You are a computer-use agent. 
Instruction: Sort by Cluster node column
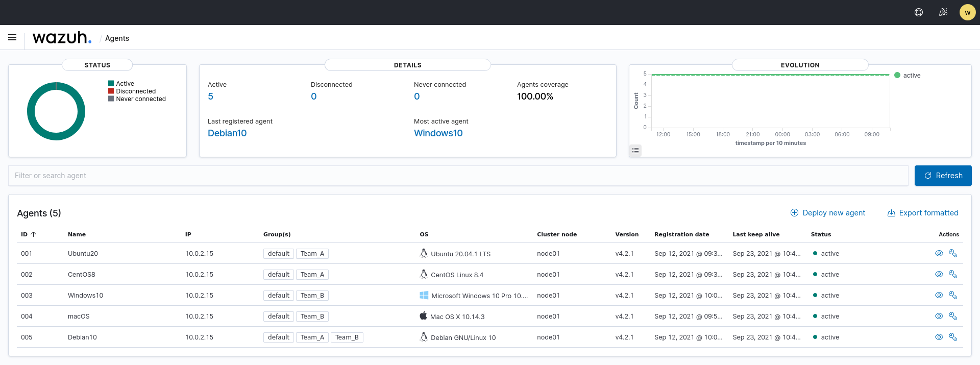[557, 234]
